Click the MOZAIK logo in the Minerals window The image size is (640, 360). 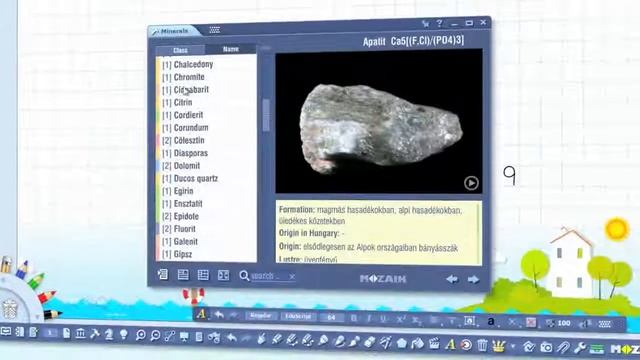click(383, 279)
